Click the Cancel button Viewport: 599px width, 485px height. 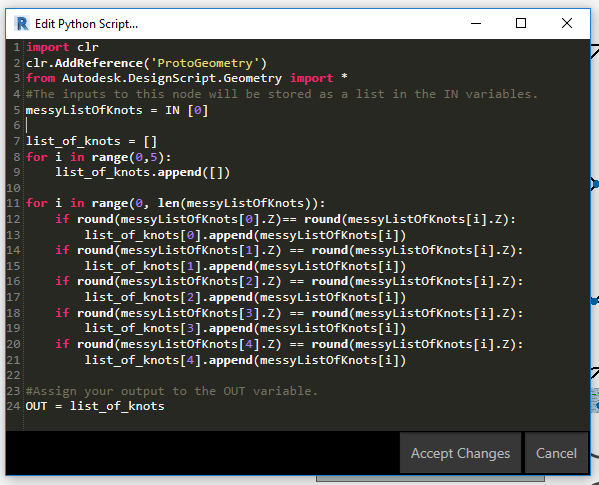(x=556, y=453)
